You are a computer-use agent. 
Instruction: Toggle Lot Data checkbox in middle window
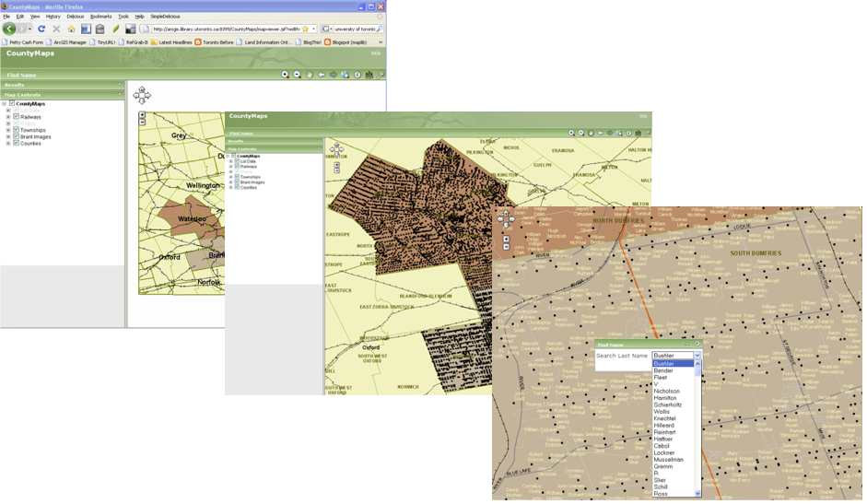click(237, 161)
